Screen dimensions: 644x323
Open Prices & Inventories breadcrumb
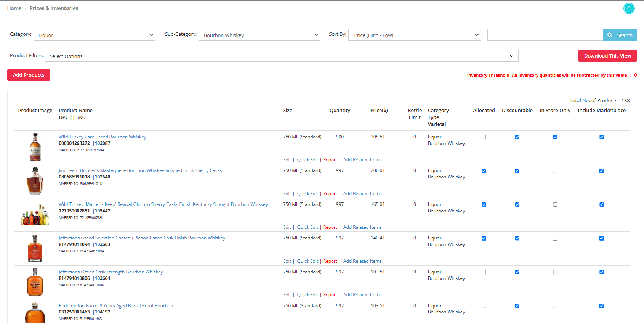54,8
